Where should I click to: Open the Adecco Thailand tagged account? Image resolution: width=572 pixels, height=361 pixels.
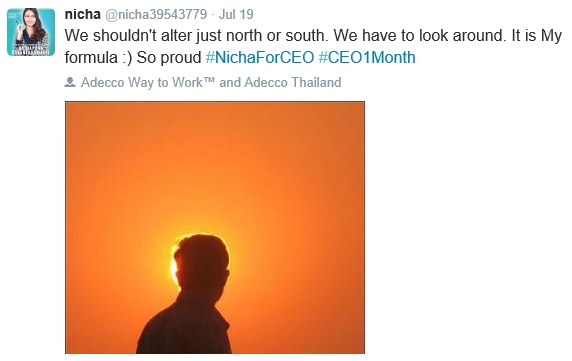293,82
